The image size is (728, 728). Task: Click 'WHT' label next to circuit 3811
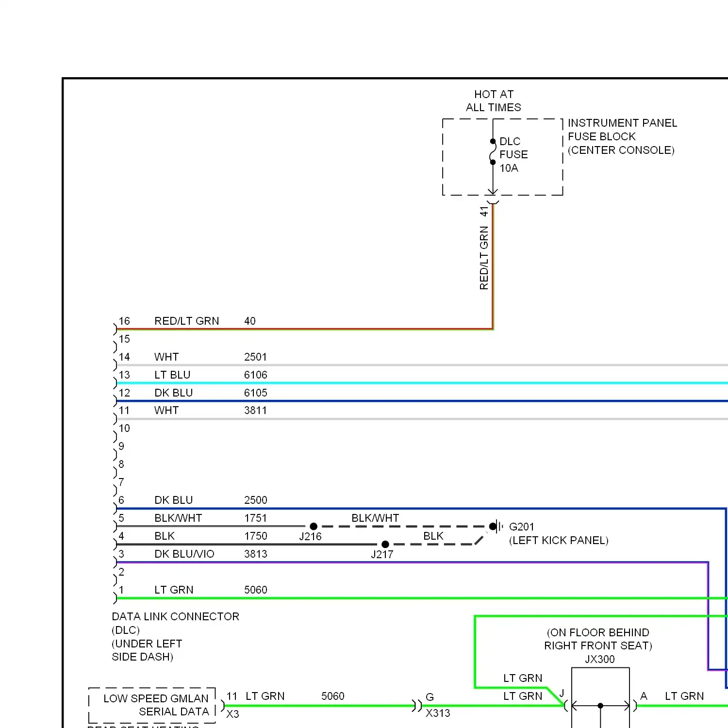[166, 410]
